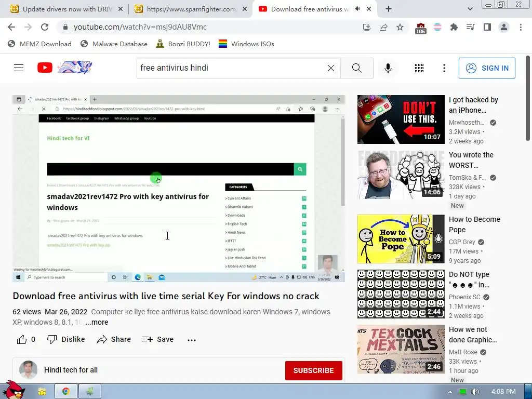Image resolution: width=532 pixels, height=399 pixels.
Task: Open 'Do NOT type' video thumbnail
Action: coord(401,294)
